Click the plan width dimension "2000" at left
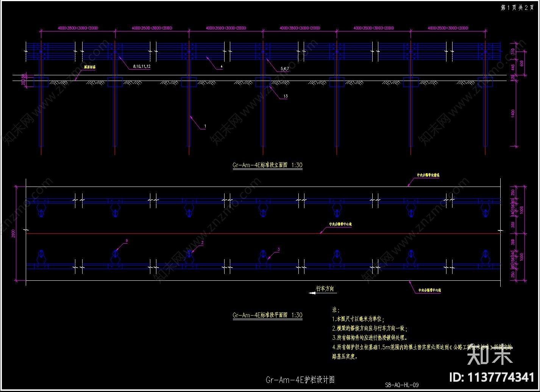 [x=13, y=233]
